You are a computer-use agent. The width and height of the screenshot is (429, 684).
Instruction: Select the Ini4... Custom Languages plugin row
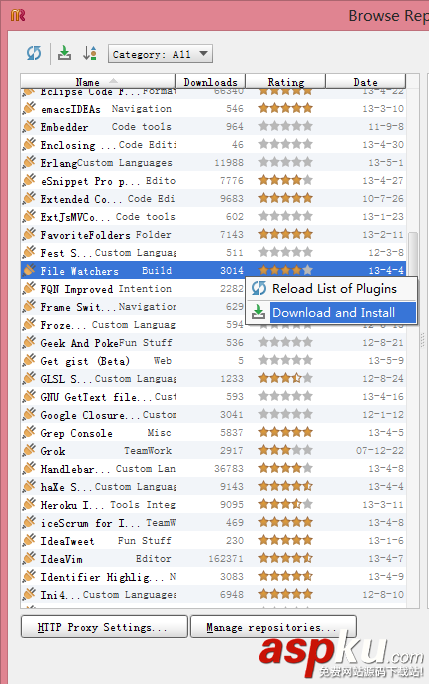coord(213,594)
